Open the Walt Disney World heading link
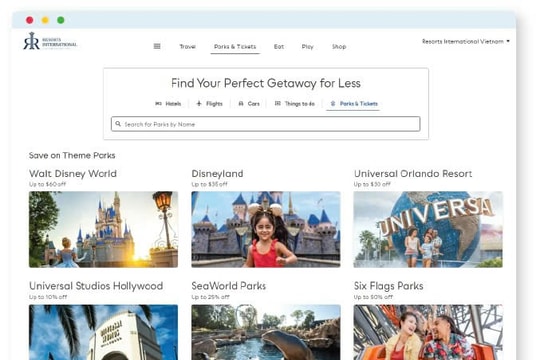 (x=73, y=173)
